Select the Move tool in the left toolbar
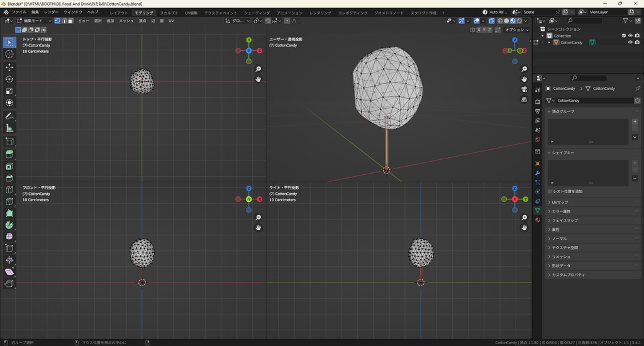Screen dimensions: 644x346 point(9,67)
